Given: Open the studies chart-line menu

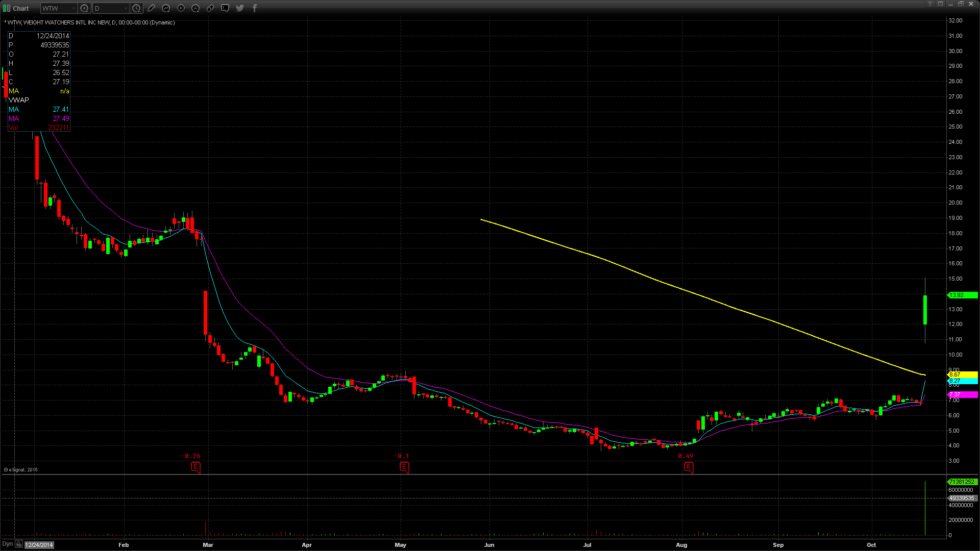Looking at the screenshot, I should tap(166, 8).
